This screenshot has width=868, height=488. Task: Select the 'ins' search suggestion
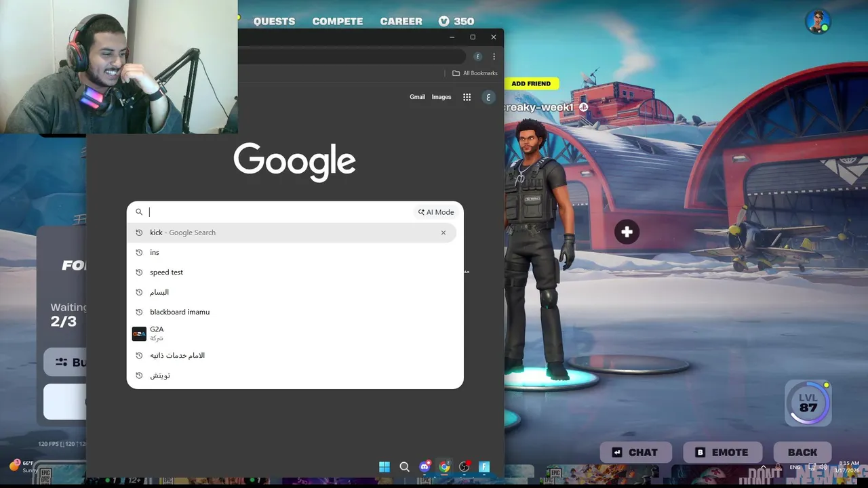pos(292,252)
